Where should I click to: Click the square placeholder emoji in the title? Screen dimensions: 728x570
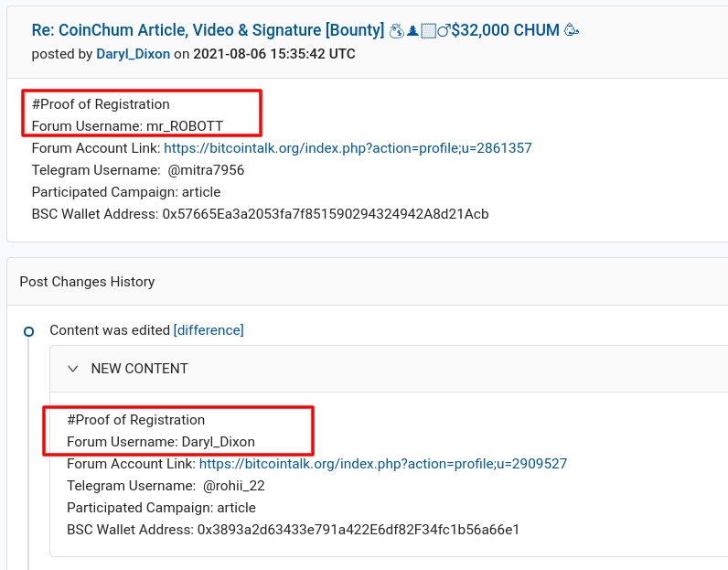pos(428,31)
